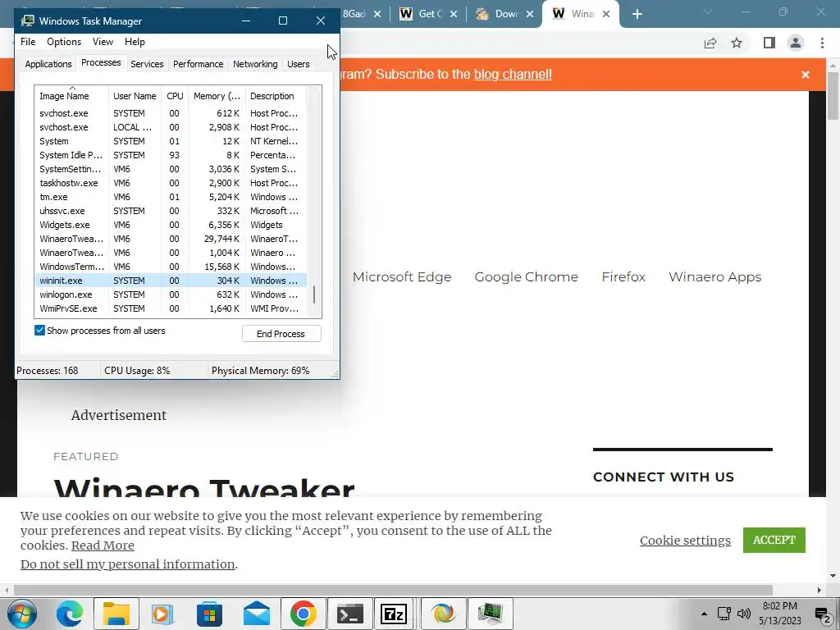Sort processes by CPU column
The width and height of the screenshot is (840, 630).
pos(175,96)
